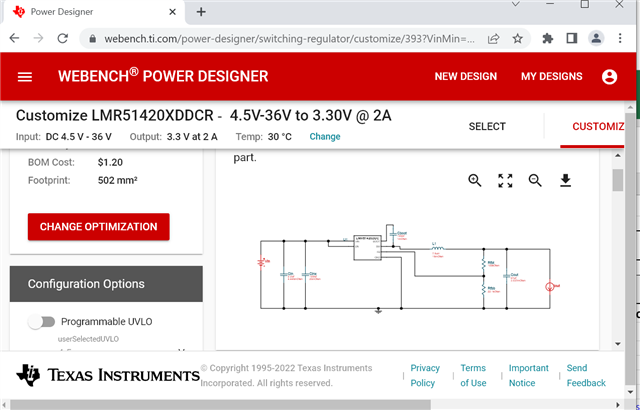Image resolution: width=640 pixels, height=410 pixels.
Task: Open the Terms of Use link
Action: pyautogui.click(x=473, y=375)
